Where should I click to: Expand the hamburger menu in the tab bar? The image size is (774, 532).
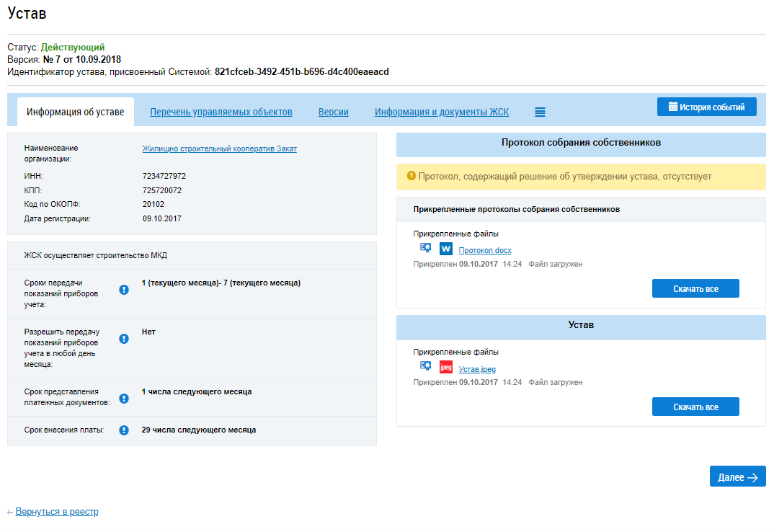click(540, 112)
